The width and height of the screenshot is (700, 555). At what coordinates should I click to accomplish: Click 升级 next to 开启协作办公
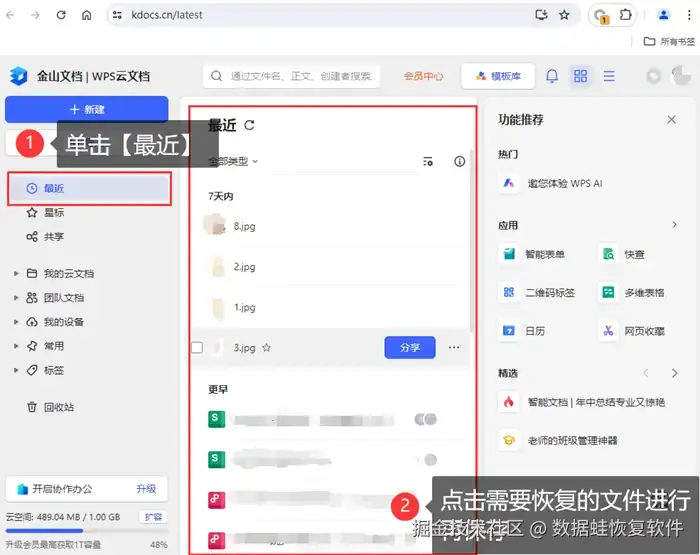pos(146,489)
